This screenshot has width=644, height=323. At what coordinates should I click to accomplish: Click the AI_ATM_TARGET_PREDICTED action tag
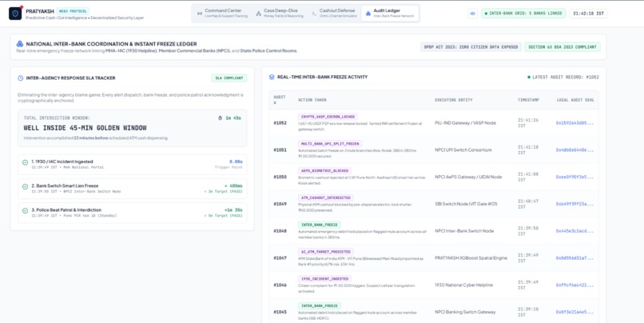click(x=326, y=252)
